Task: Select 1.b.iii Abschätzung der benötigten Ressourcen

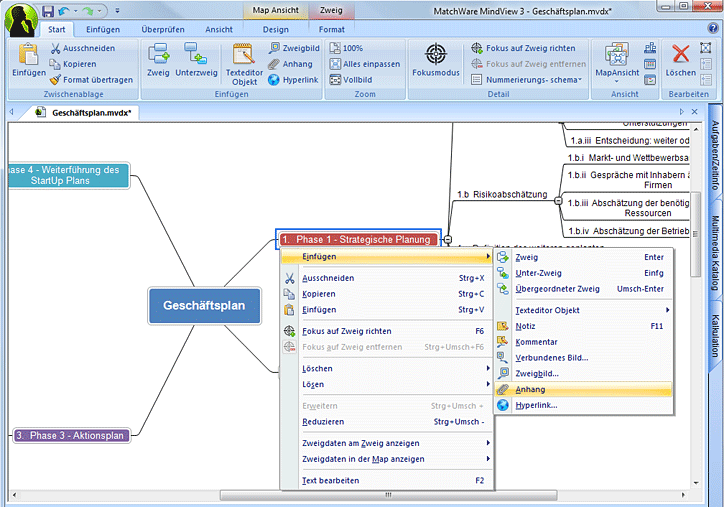Action: click(628, 208)
